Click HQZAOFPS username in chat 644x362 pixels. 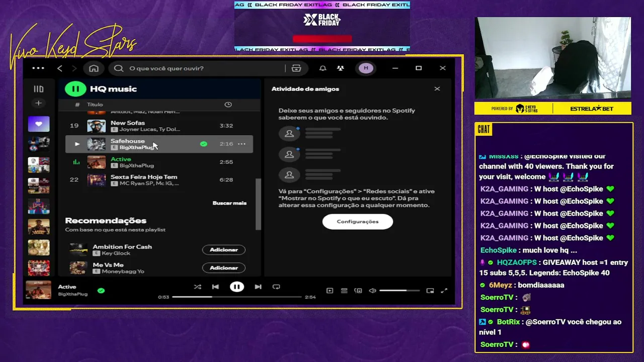click(x=517, y=262)
